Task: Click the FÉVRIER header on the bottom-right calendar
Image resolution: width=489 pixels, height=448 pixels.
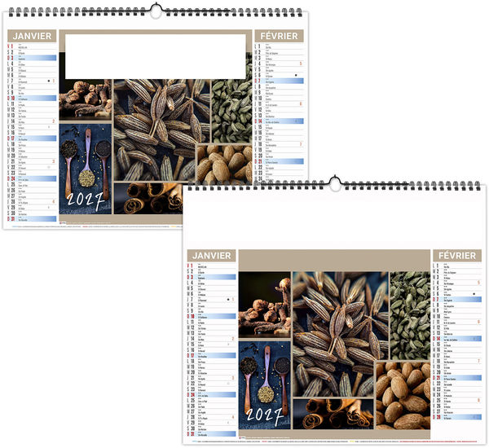Action: [457, 256]
